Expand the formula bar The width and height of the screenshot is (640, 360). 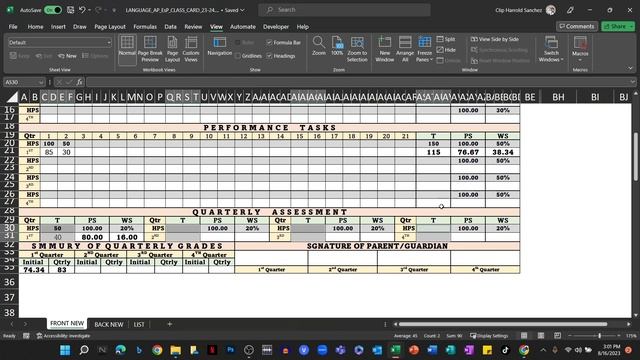[x=632, y=82]
